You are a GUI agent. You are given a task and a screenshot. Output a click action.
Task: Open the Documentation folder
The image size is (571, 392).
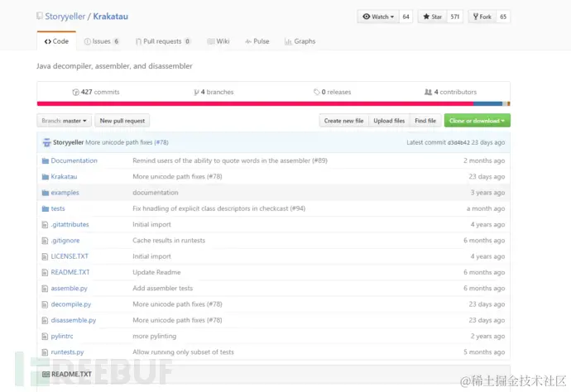(x=74, y=160)
